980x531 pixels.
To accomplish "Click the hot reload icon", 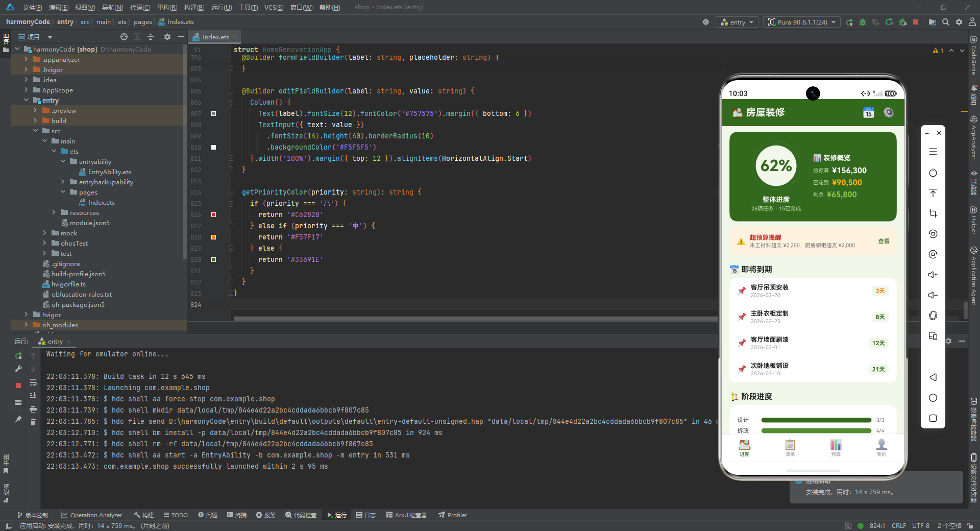I will (x=889, y=22).
